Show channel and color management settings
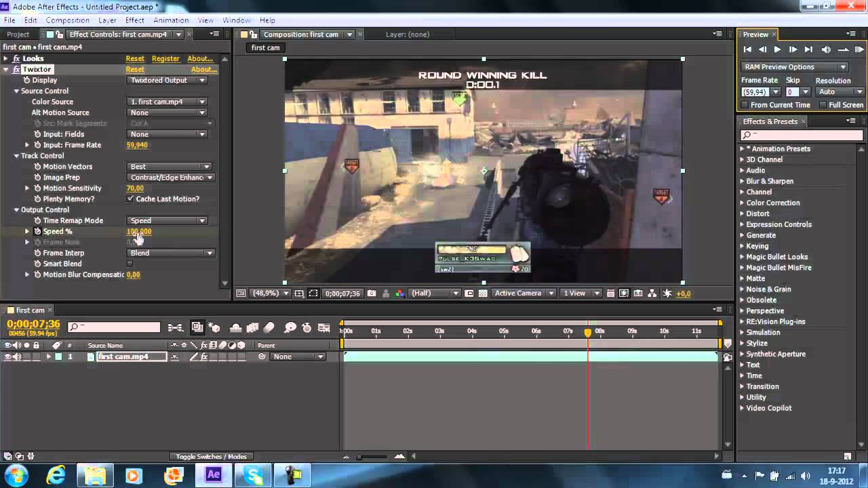868x488 pixels. pos(399,293)
